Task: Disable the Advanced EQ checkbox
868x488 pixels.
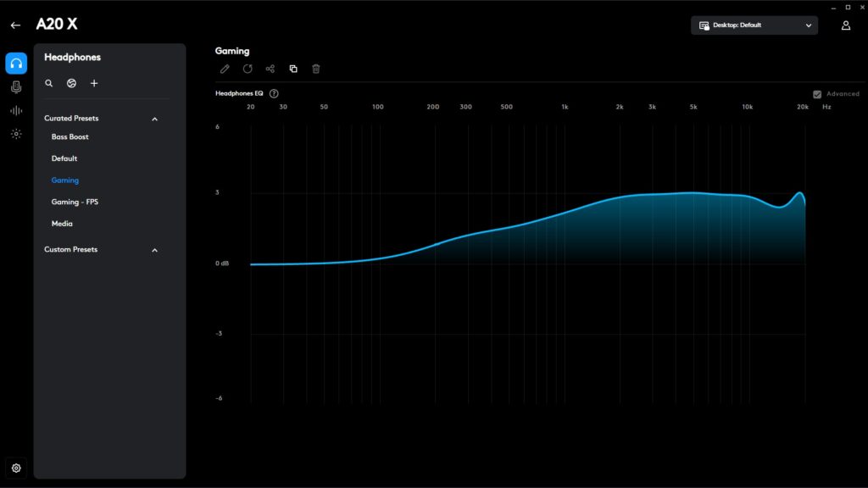Action: point(816,94)
